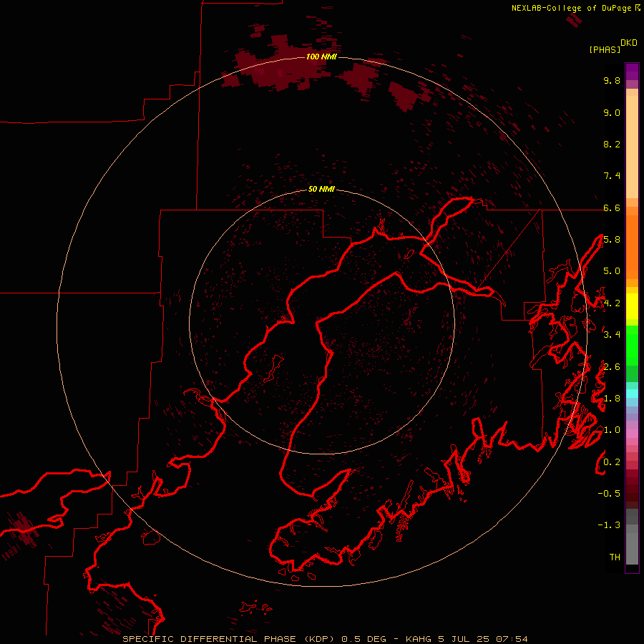Click the 4.2 color scale value
The height and width of the screenshot is (644, 644).
[612, 303]
